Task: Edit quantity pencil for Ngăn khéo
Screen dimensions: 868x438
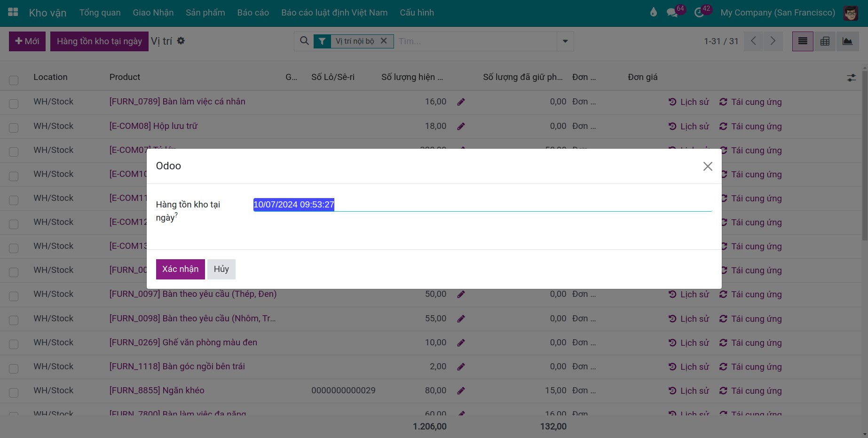Action: coord(461,390)
